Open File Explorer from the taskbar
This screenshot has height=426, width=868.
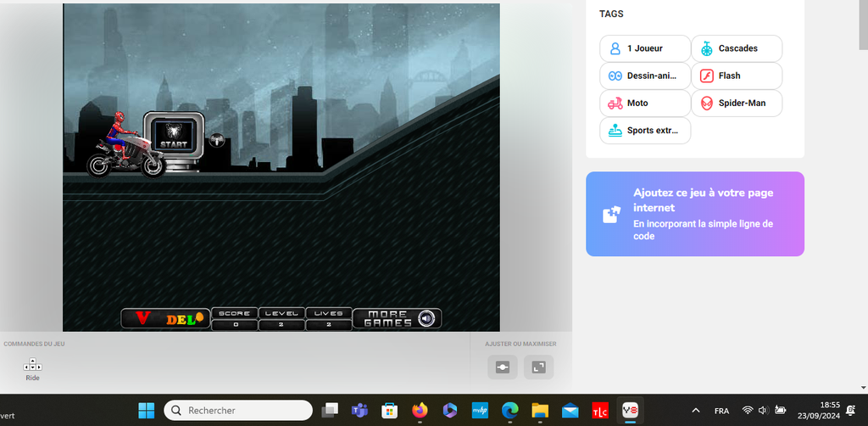coord(540,411)
